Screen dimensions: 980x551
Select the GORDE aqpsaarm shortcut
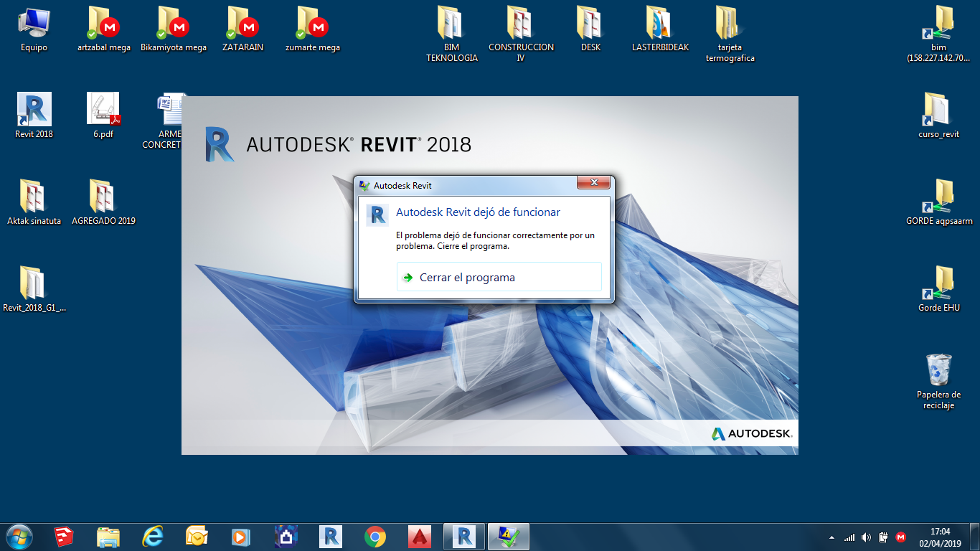939,202
